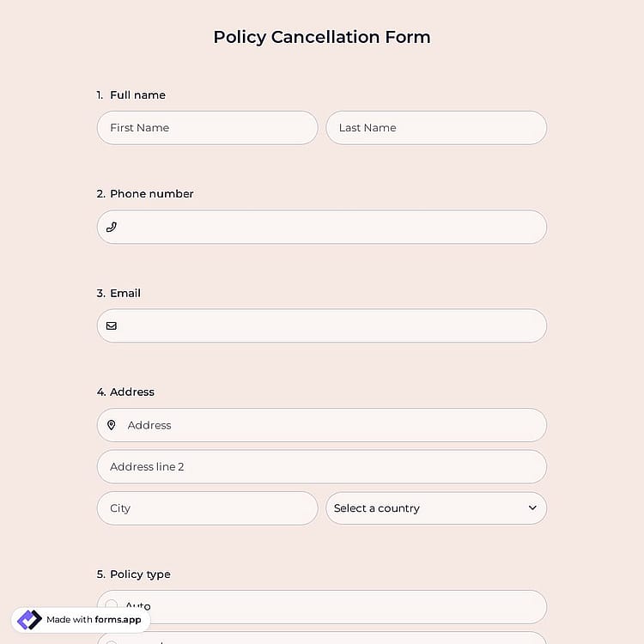
Task: Open the Made with forms.app link
Action: tap(81, 619)
